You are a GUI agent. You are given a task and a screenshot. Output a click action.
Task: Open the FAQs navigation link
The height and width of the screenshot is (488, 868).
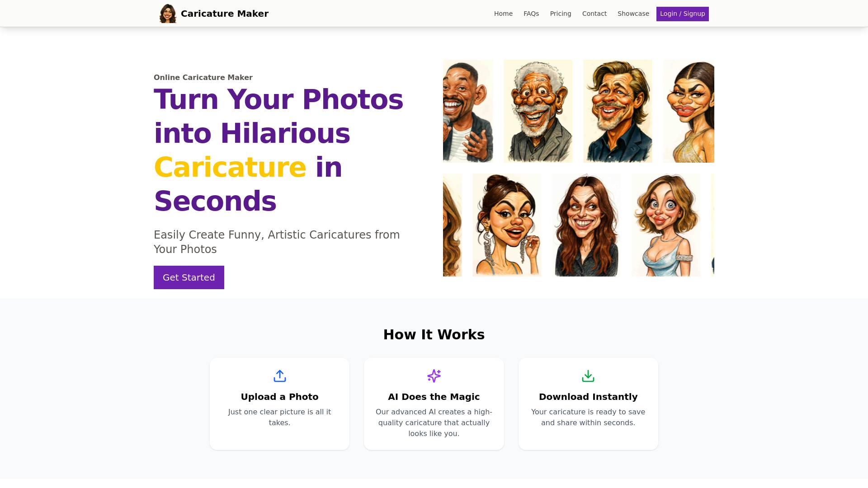(531, 14)
